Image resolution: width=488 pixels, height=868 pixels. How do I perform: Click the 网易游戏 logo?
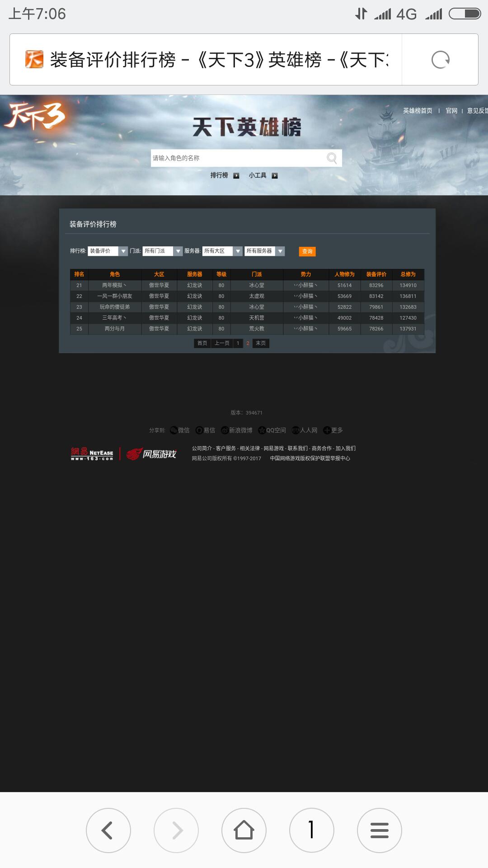click(x=151, y=454)
